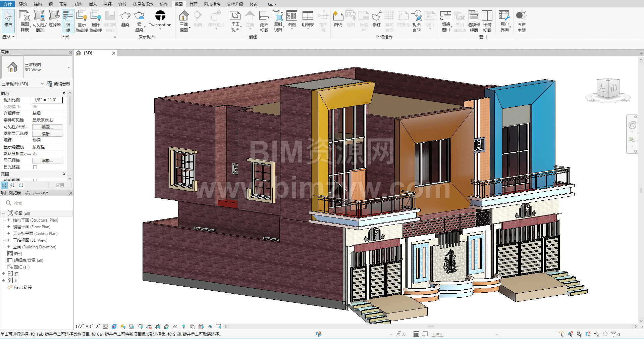
Task: Toggle the crop view icon in view control bar
Action: pos(149,326)
